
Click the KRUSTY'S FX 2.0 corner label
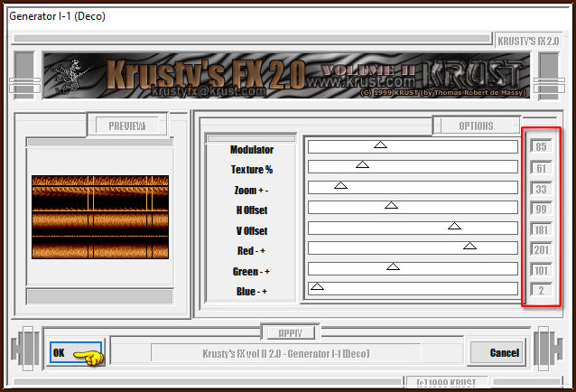pos(528,42)
